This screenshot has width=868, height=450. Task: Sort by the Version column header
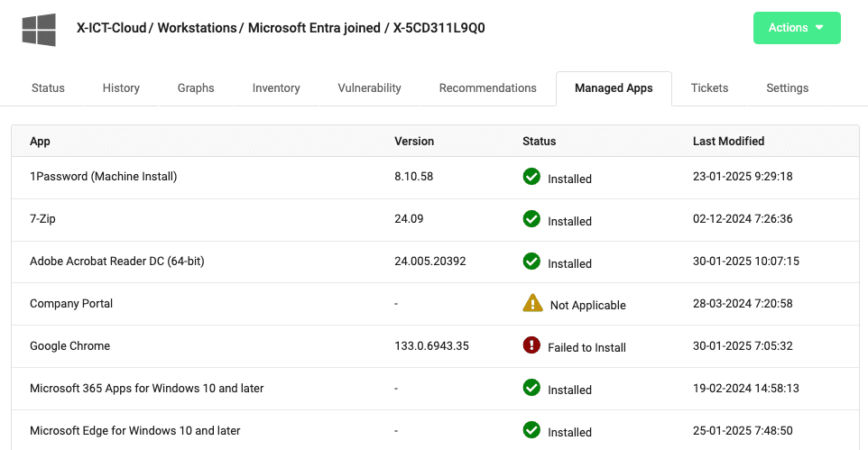click(x=414, y=142)
